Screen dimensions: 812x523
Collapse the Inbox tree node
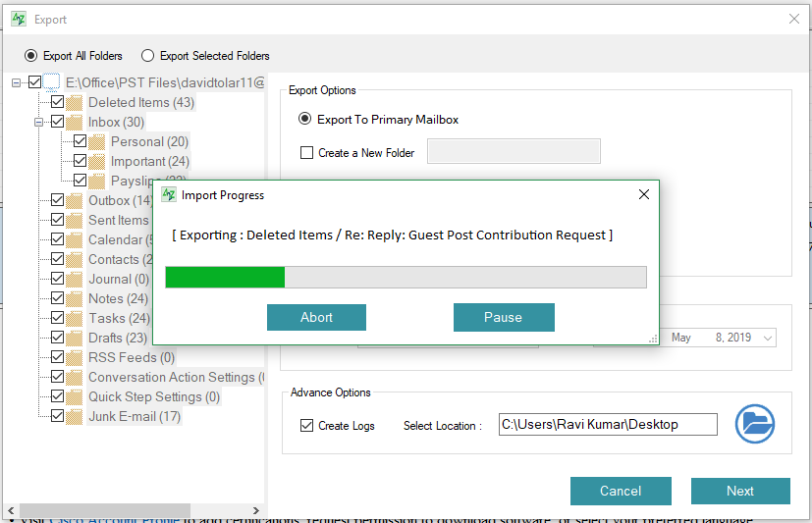[x=39, y=122]
